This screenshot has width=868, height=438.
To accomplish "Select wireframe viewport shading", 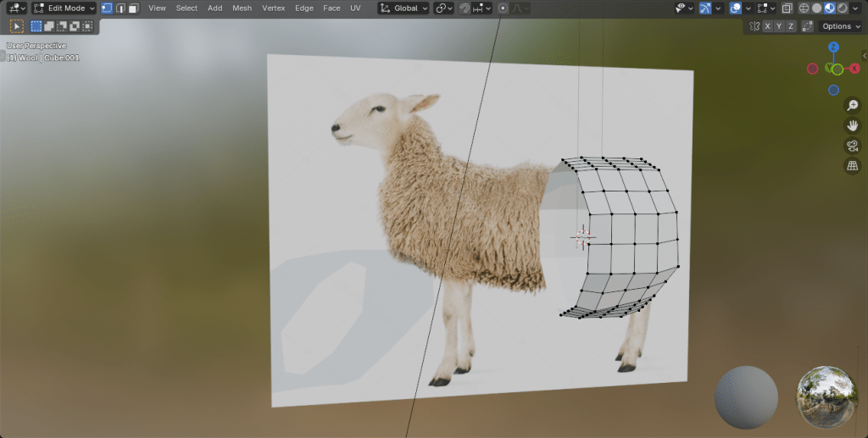I will 804,8.
